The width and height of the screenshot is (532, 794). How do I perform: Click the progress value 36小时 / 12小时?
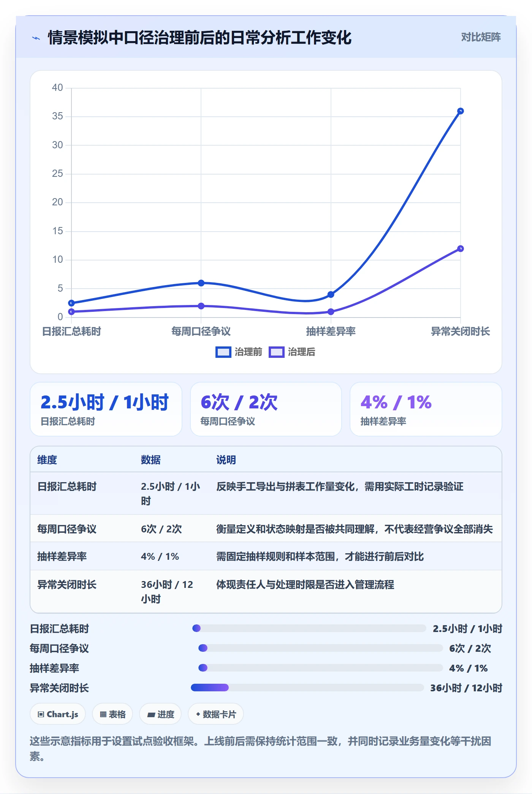coord(466,688)
